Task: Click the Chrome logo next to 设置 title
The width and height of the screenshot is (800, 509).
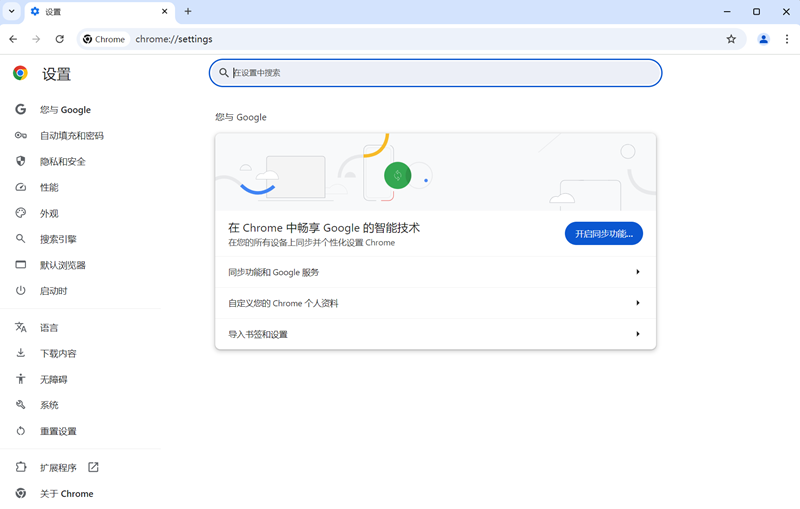Action: (x=20, y=73)
